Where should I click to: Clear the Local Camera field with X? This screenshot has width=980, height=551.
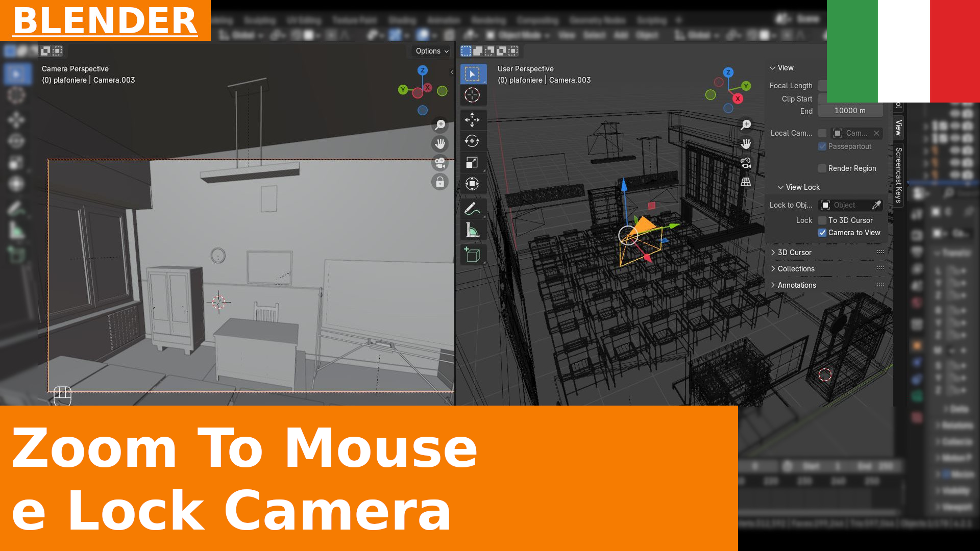[876, 133]
